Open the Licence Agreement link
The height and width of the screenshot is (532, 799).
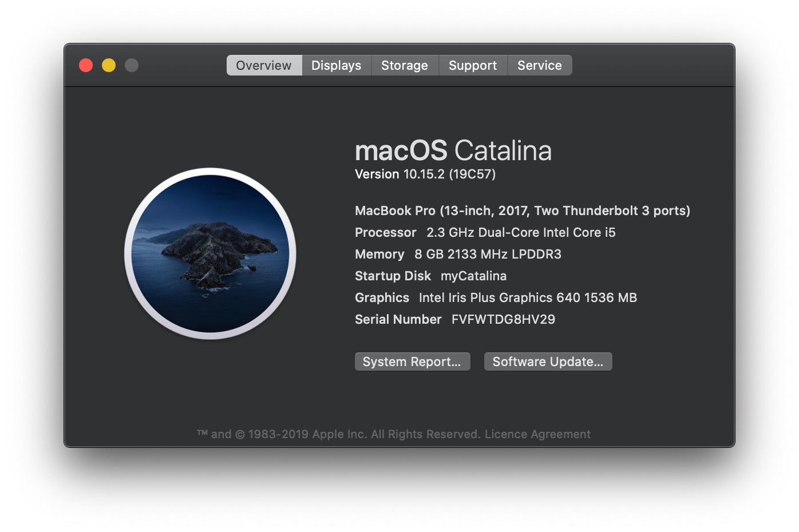(x=537, y=434)
